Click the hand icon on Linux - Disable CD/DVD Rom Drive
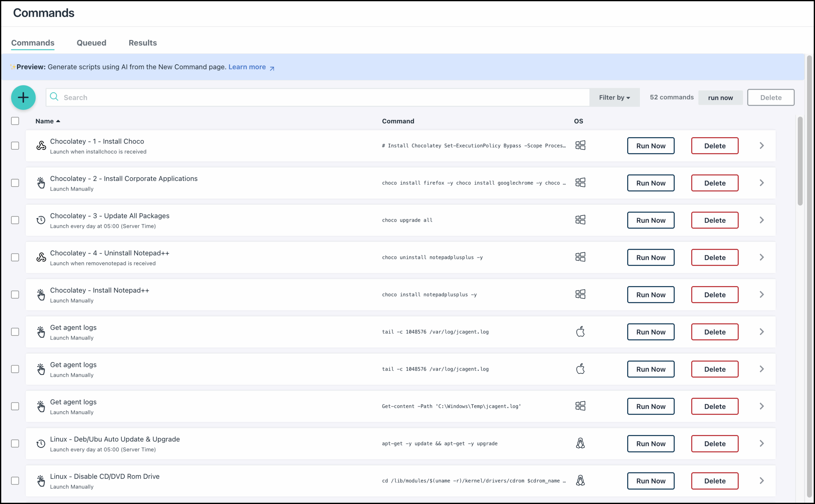Viewport: 815px width, 504px height. (41, 481)
